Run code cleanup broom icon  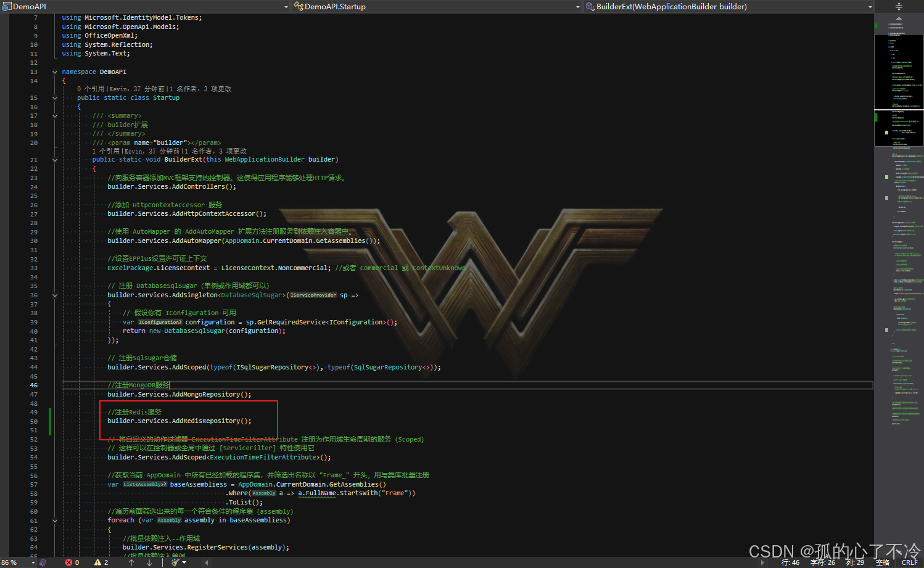(x=175, y=562)
